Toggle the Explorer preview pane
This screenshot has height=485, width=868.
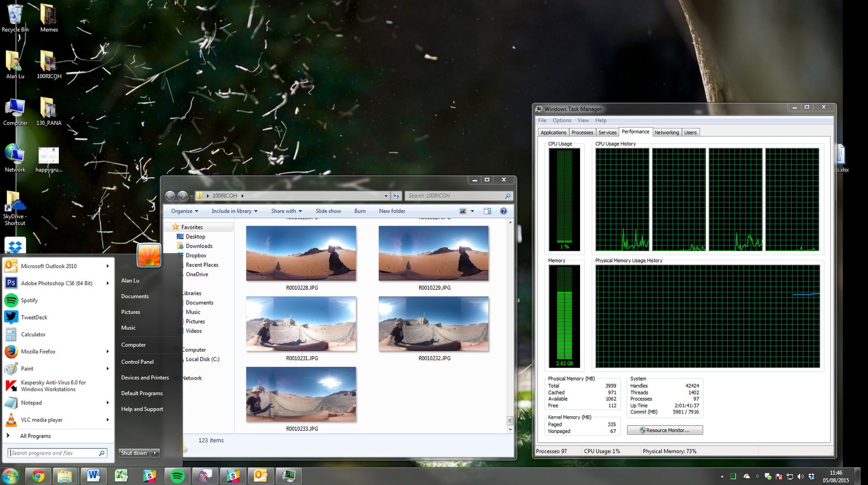[487, 211]
